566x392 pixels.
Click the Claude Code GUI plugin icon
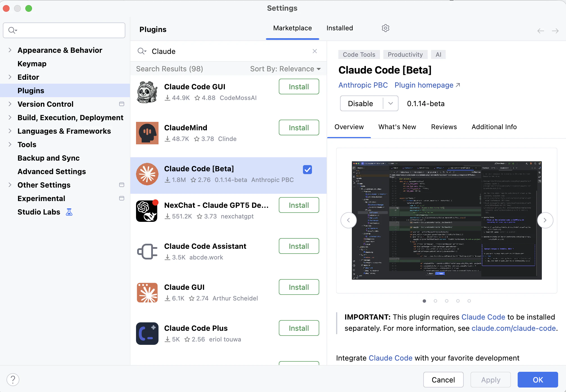(147, 92)
